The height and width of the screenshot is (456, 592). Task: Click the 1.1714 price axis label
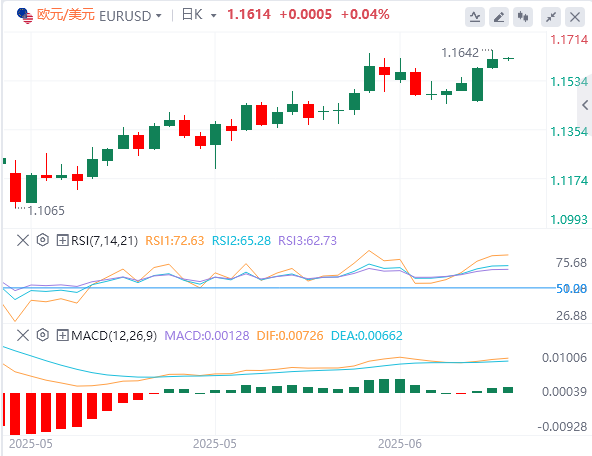[x=569, y=40]
